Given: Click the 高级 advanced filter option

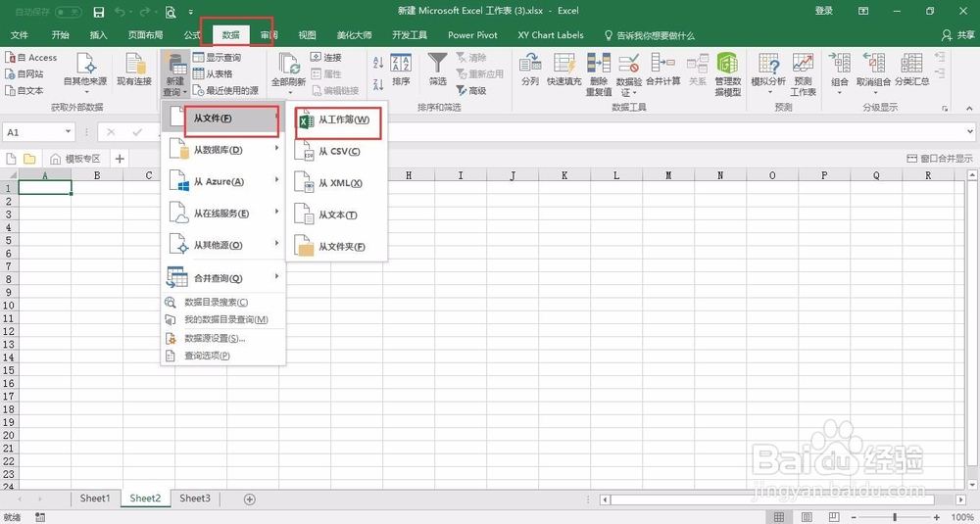Looking at the screenshot, I should pos(471,90).
